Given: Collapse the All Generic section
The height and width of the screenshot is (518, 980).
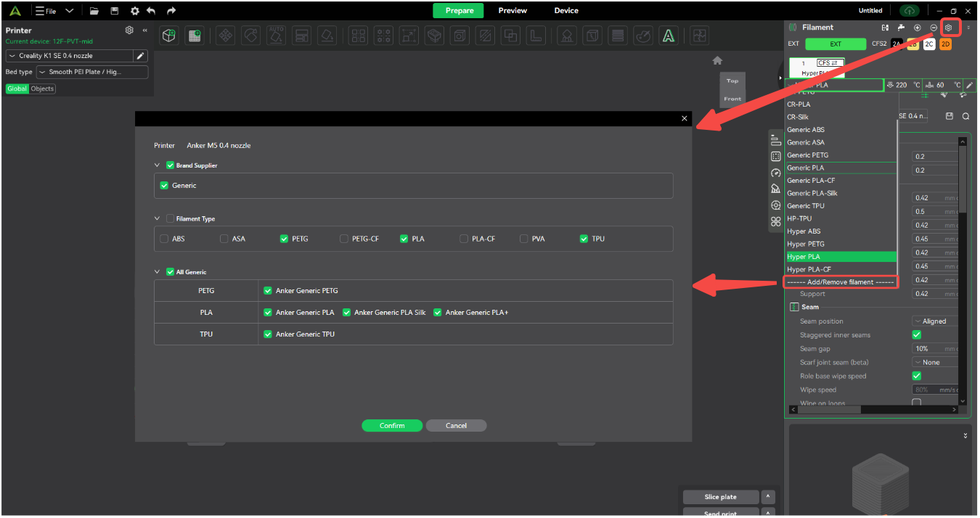Looking at the screenshot, I should (x=157, y=272).
